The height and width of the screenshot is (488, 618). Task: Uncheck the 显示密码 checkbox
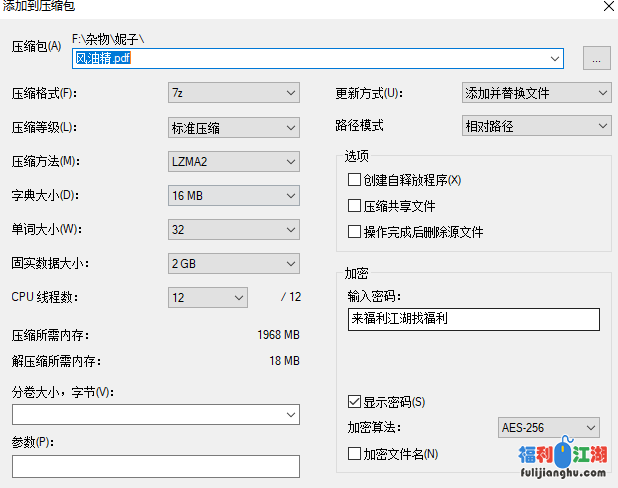tap(354, 402)
